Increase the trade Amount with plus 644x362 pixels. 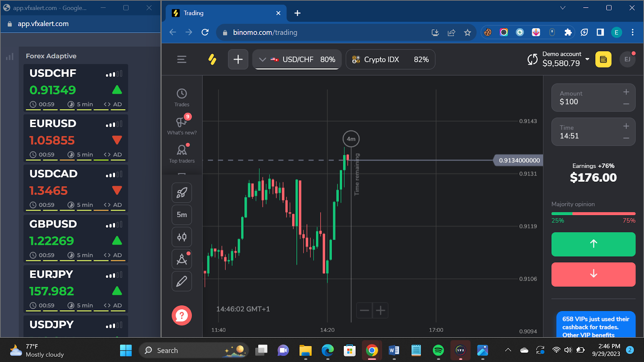tap(626, 92)
